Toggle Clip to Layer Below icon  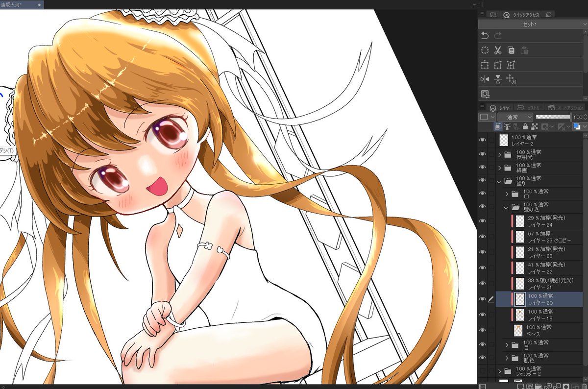498,126
